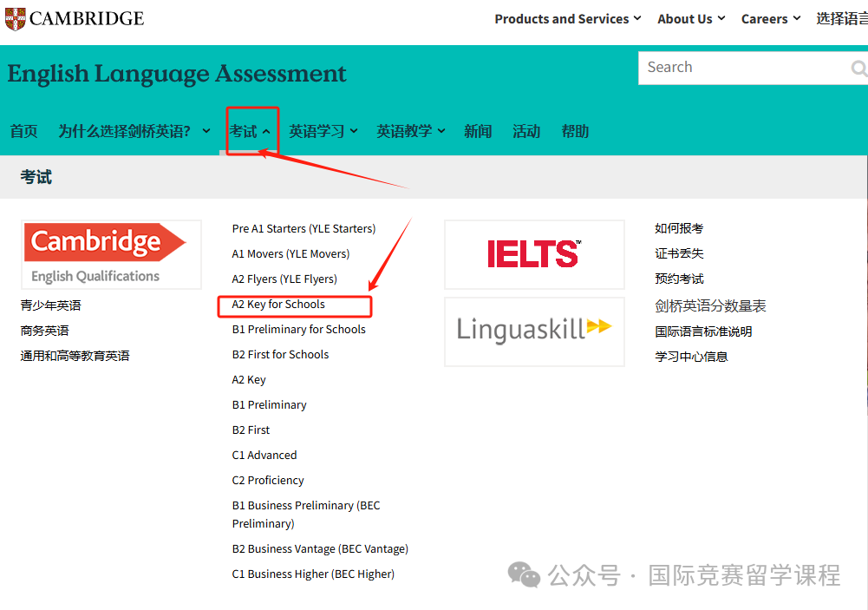Screen dimensions: 868x610
Task: Expand 为什么选择剑桥英语 menu
Action: [134, 131]
